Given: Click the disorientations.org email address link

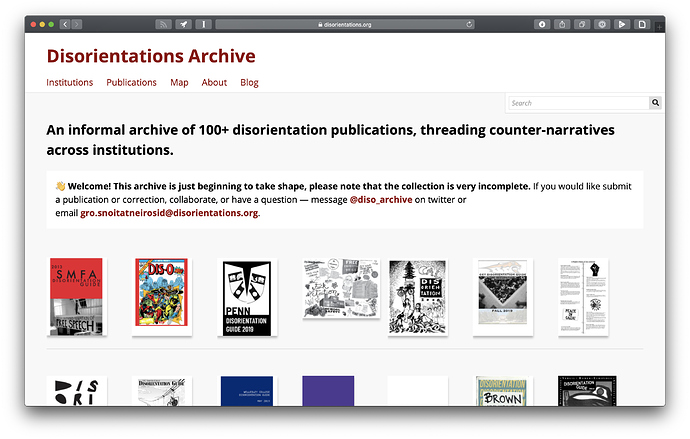Looking at the screenshot, I should tap(169, 213).
